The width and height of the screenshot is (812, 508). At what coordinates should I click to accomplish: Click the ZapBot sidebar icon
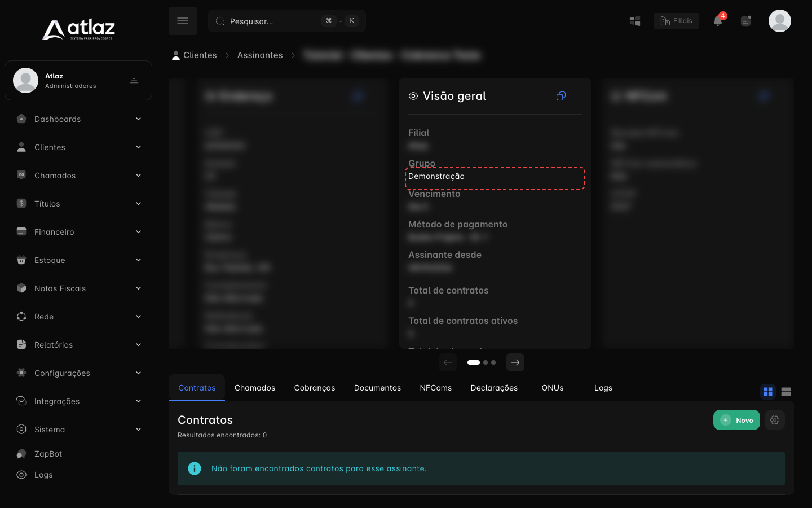click(21, 454)
